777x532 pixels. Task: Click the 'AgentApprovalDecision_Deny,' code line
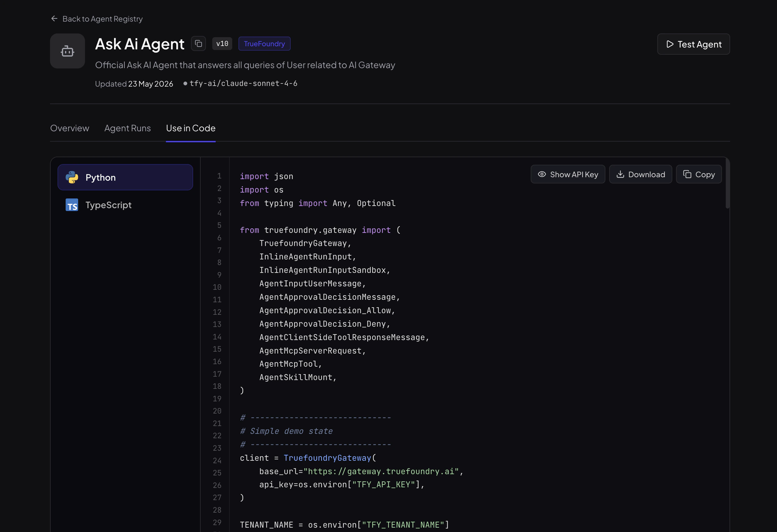pos(324,324)
